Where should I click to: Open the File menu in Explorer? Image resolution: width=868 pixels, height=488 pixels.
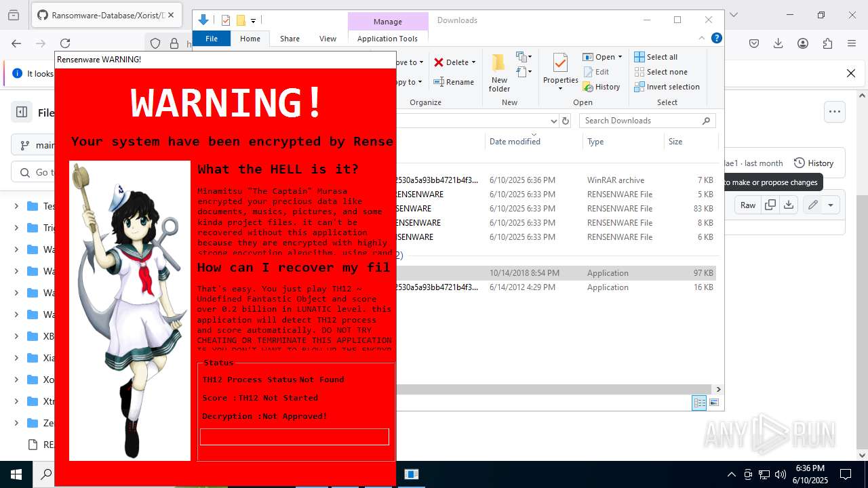[212, 39]
